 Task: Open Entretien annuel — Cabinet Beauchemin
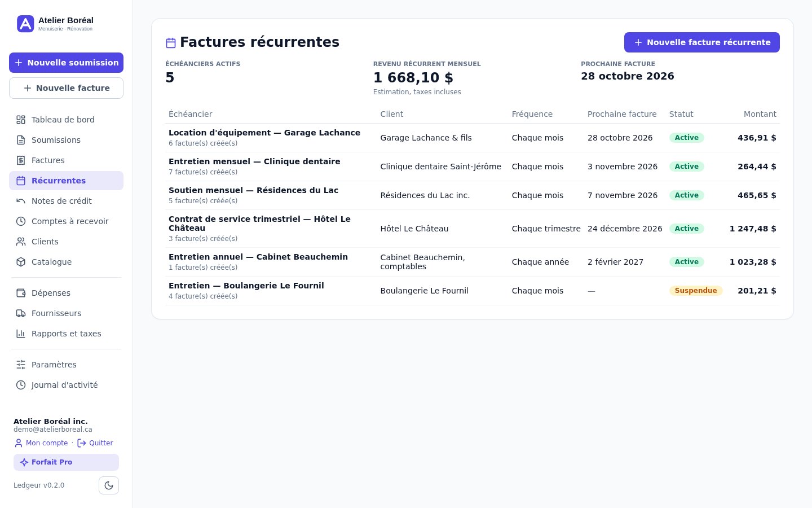(x=258, y=257)
